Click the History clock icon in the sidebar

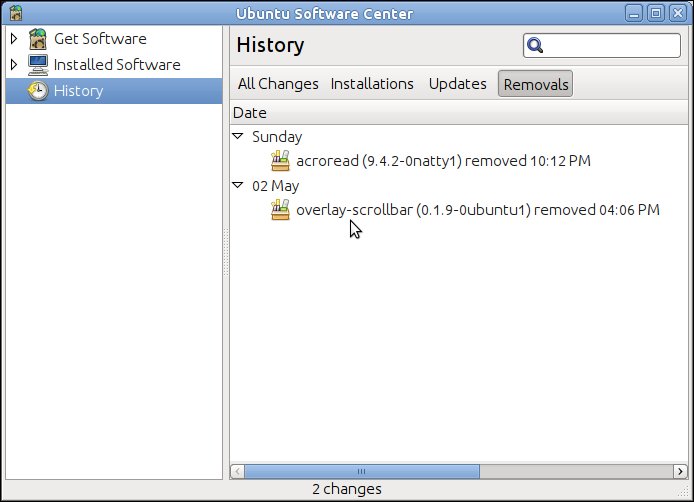[x=38, y=91]
